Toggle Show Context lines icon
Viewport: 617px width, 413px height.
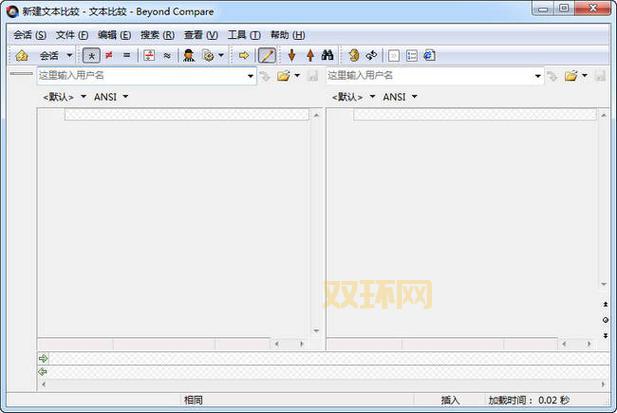click(x=149, y=55)
